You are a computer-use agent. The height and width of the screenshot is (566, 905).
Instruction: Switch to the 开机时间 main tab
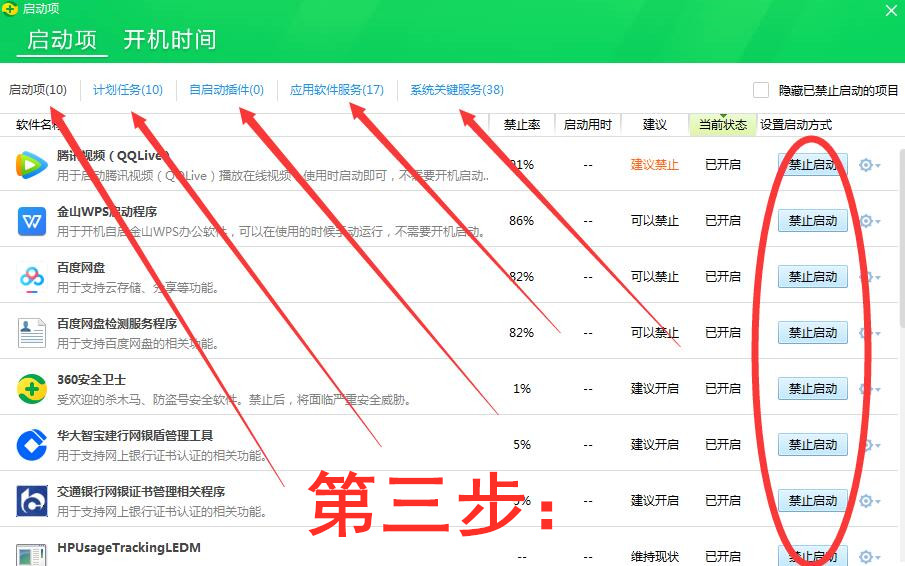coord(170,40)
